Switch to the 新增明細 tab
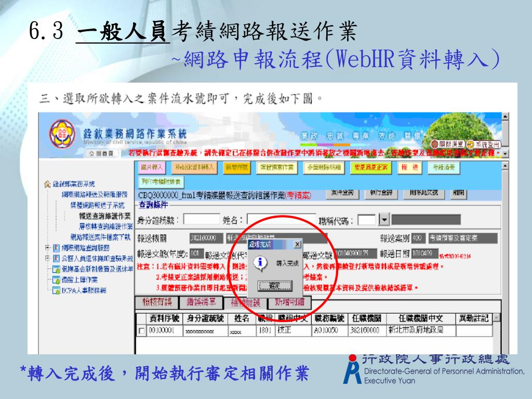Screen dimensions: 532x399 [x=289, y=302]
